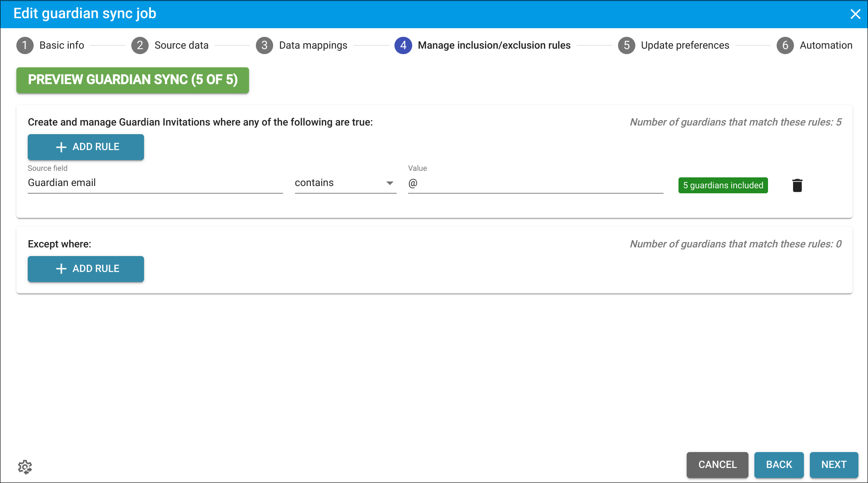Click the dropdown arrow beside contains
The width and height of the screenshot is (868, 483).
click(x=390, y=183)
